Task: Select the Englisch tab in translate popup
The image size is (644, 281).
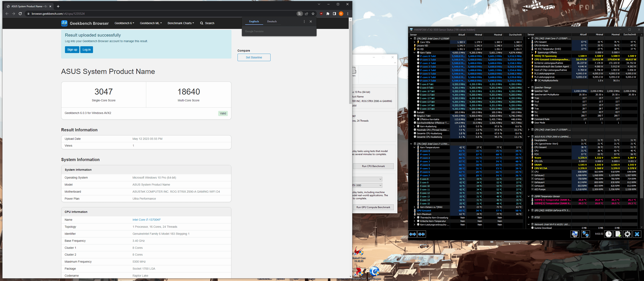Action: (x=254, y=21)
